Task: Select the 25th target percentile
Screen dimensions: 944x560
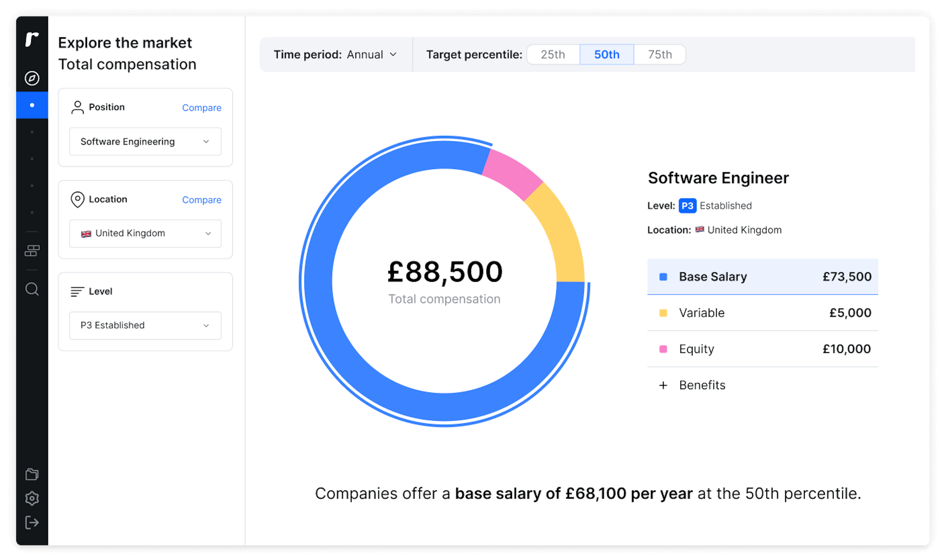Action: coord(552,54)
